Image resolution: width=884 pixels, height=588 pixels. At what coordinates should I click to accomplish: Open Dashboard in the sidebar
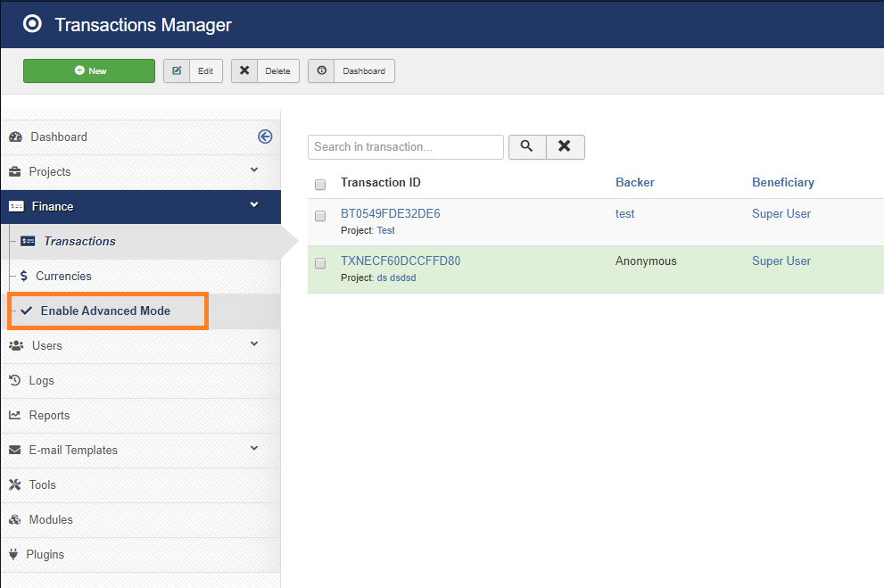(59, 137)
